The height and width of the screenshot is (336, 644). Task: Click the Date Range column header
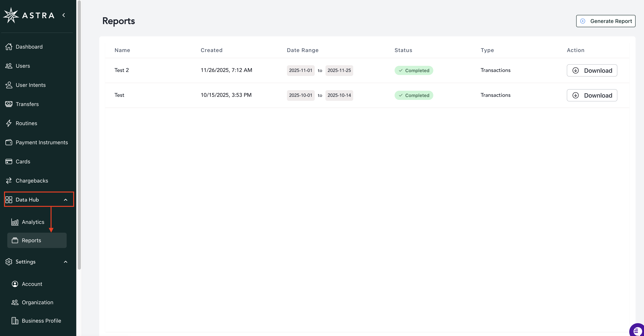point(302,50)
